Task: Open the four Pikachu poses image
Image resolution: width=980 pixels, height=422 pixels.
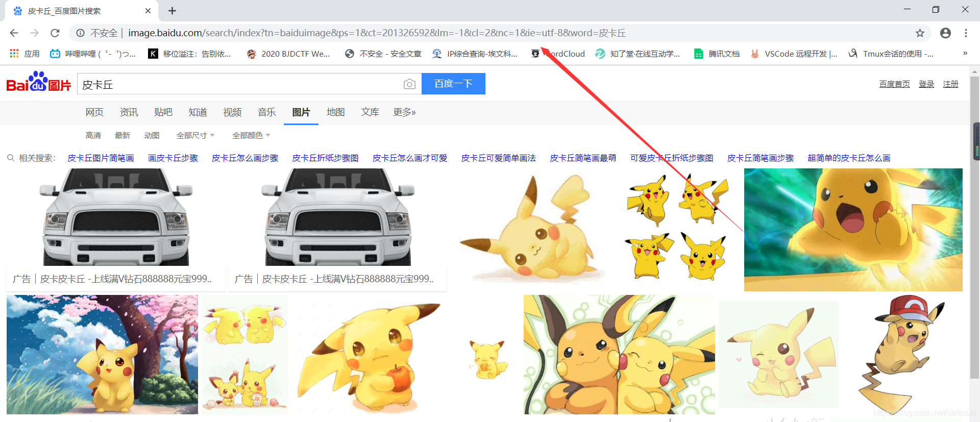Action: point(677,230)
